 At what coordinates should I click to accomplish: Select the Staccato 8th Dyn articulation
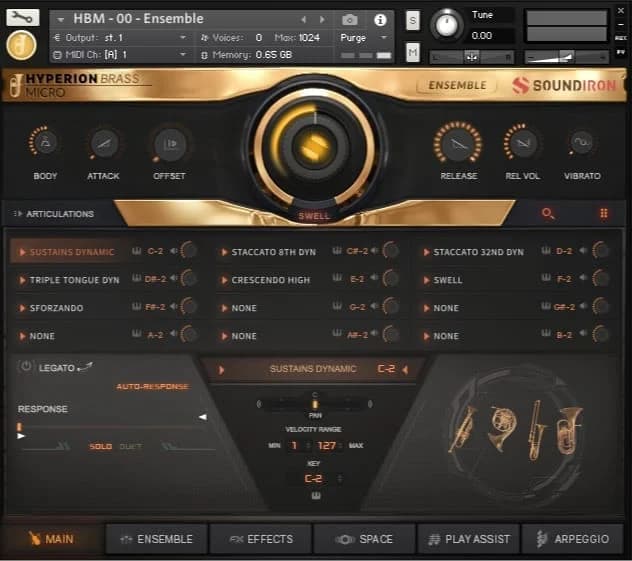click(x=271, y=252)
